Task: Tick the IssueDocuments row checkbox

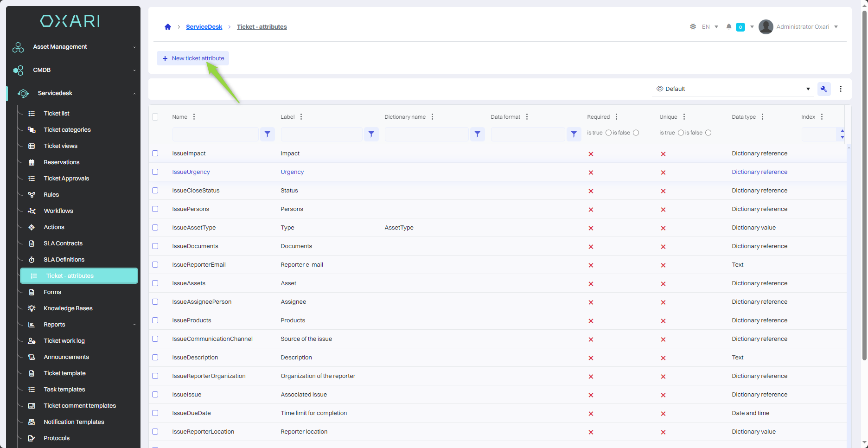Action: click(x=155, y=246)
